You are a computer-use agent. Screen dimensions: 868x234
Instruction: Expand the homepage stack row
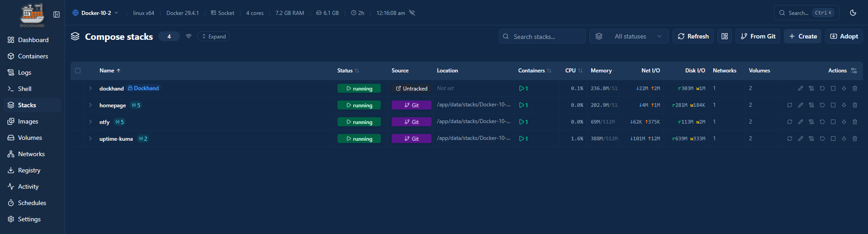coord(90,105)
